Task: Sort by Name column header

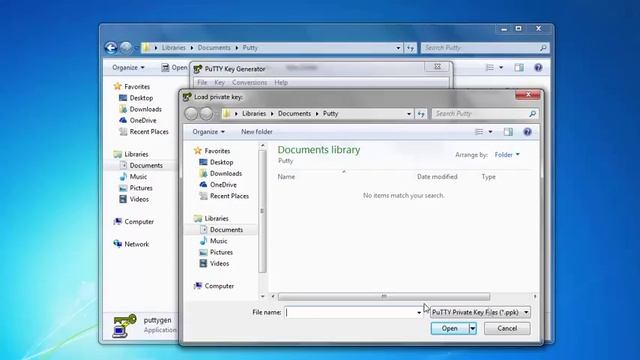Action: click(286, 177)
